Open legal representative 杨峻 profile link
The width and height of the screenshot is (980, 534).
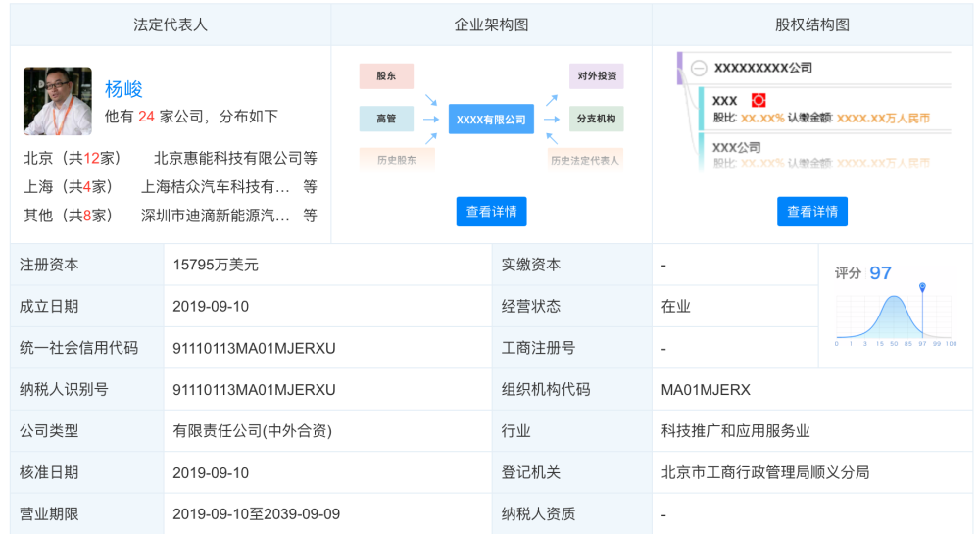(123, 89)
